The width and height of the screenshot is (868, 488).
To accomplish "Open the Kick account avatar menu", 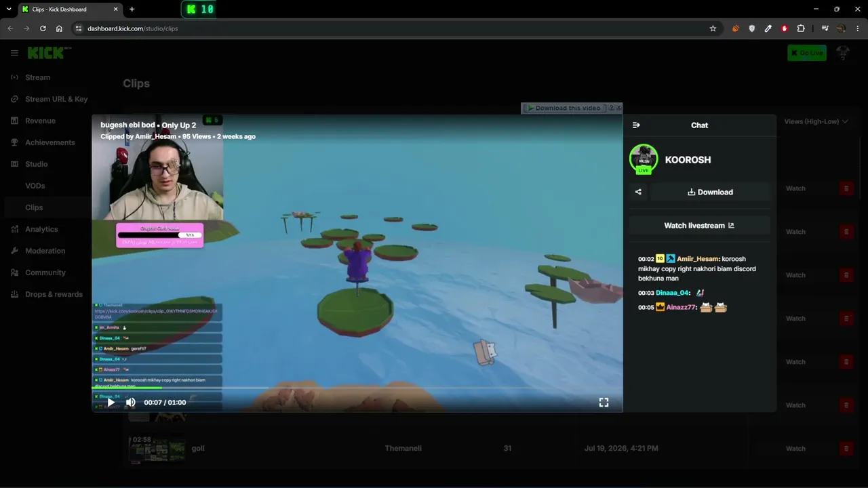I will click(x=843, y=53).
